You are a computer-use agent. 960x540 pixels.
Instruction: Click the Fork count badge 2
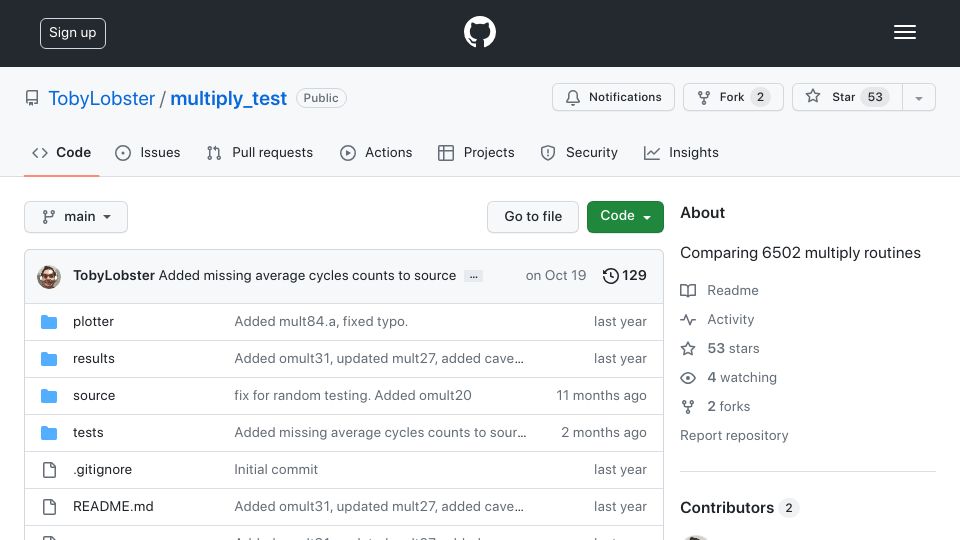760,97
